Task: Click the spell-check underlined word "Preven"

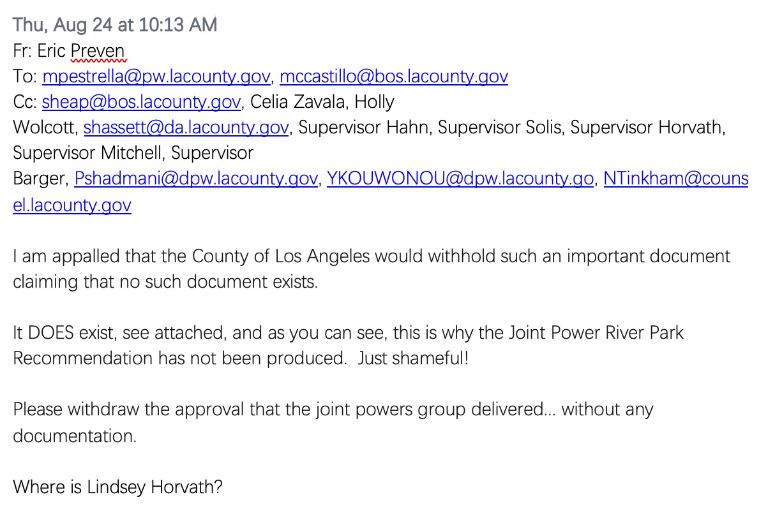Action: click(98, 51)
